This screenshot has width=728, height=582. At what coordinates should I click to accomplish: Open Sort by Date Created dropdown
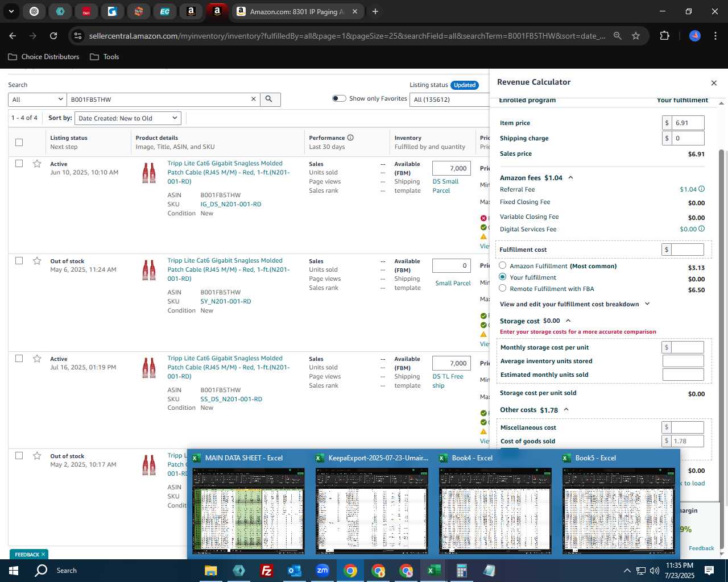click(x=128, y=118)
